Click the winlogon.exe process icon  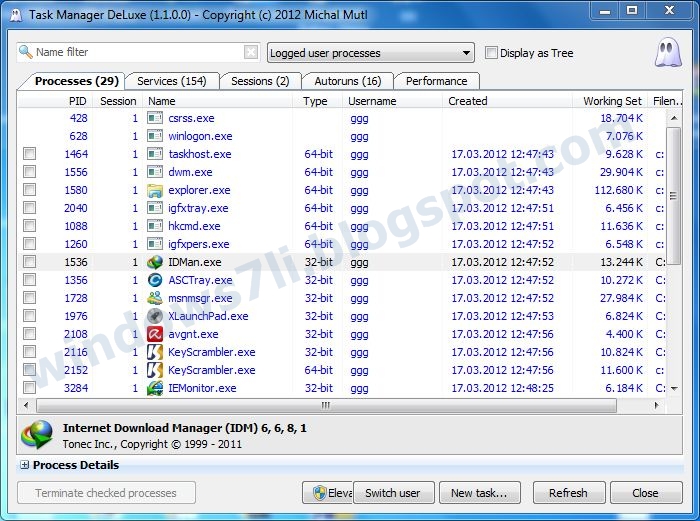point(155,136)
